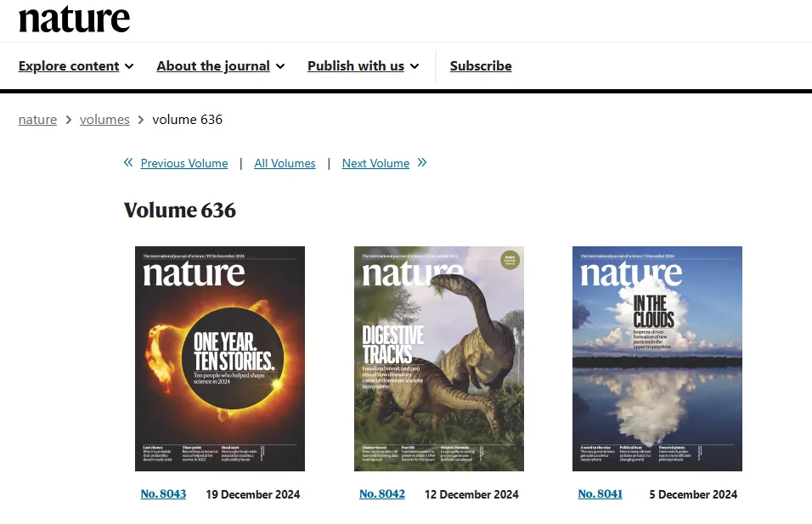Viewport: 812px width, 524px height.
Task: Click the nature logo at top
Action: click(74, 20)
